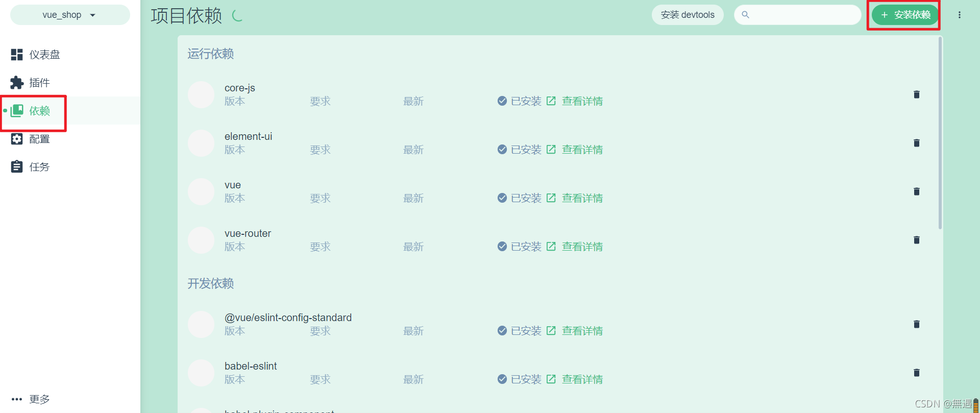
Task: Click the 开发依赖 section heading
Action: click(x=210, y=283)
